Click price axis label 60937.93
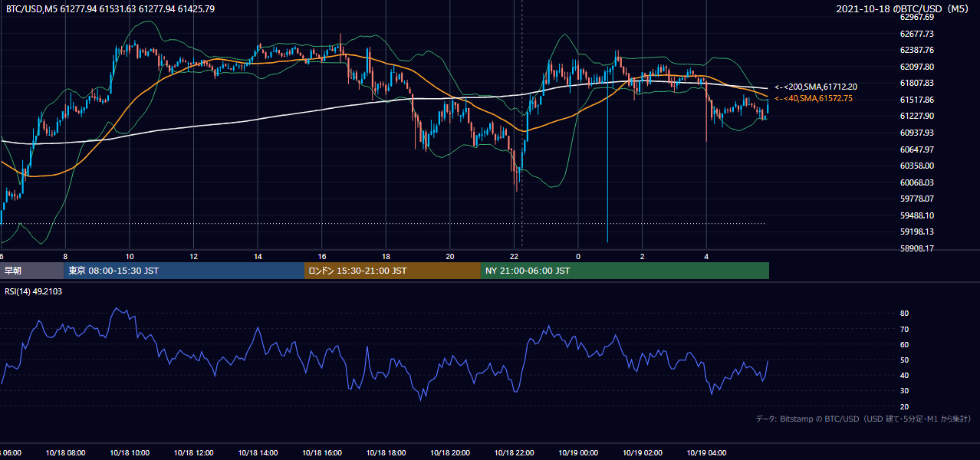This screenshot has width=980, height=460. pos(917,133)
